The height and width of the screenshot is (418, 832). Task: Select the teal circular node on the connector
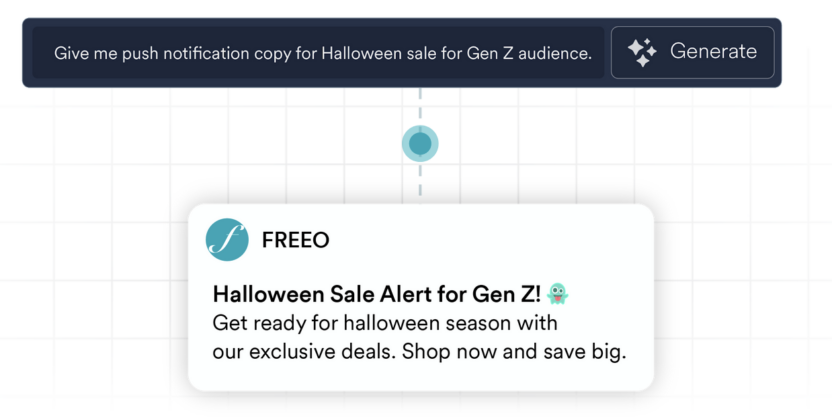(420, 144)
